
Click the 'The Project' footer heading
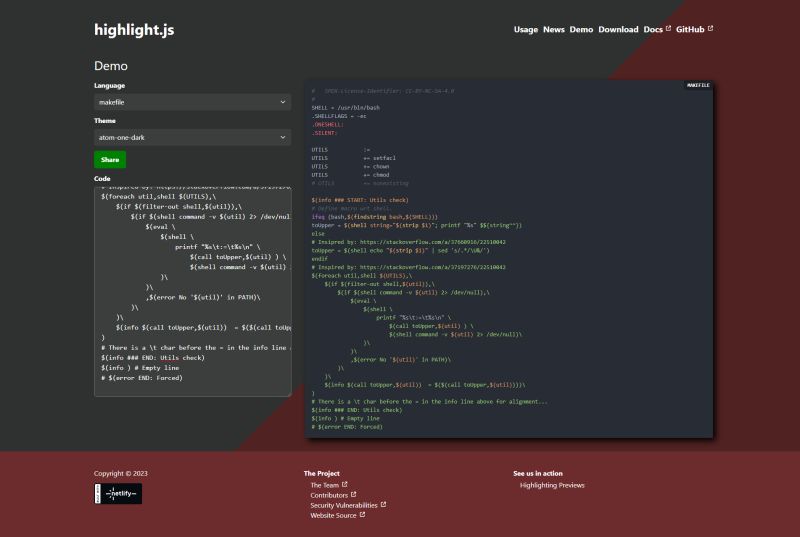(x=321, y=473)
